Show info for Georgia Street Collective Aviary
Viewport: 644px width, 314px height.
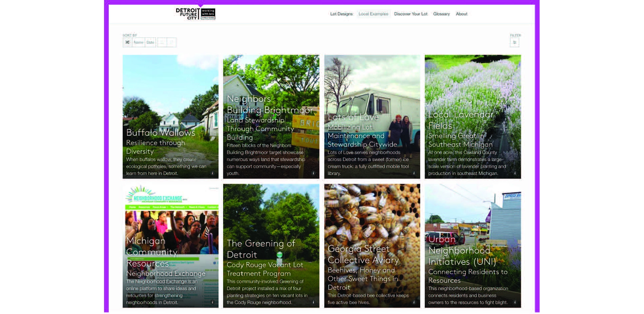414,302
